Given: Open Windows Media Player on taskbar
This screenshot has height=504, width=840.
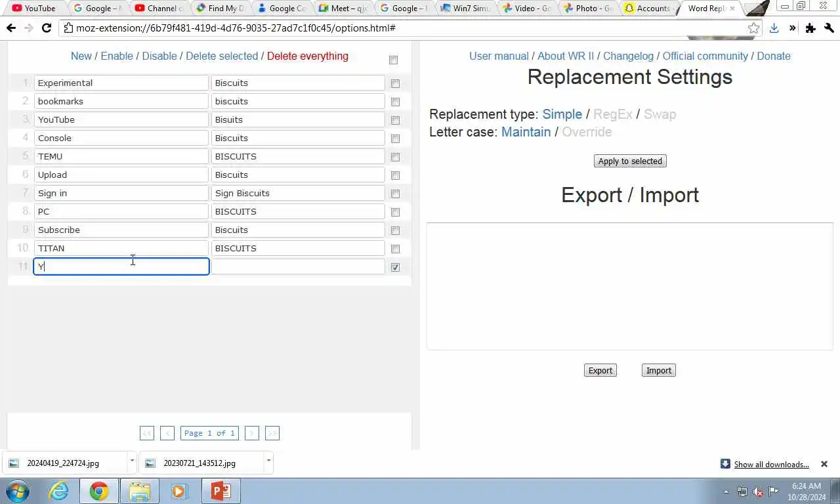Looking at the screenshot, I should (179, 491).
